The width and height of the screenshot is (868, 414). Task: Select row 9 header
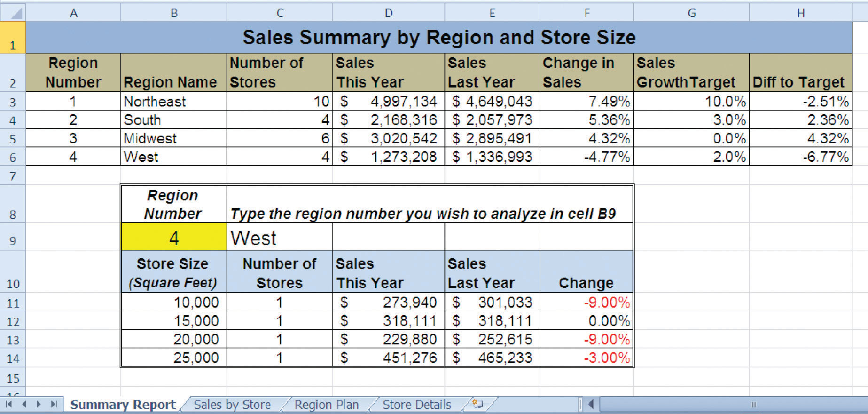coord(13,240)
